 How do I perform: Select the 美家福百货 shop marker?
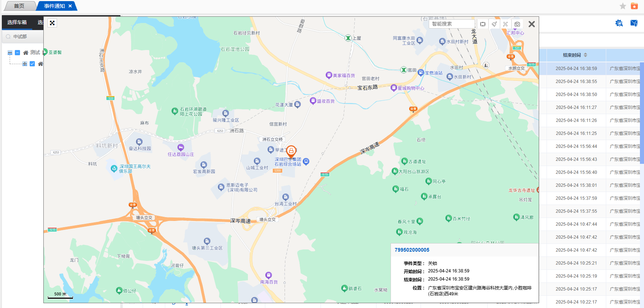pos(329,75)
